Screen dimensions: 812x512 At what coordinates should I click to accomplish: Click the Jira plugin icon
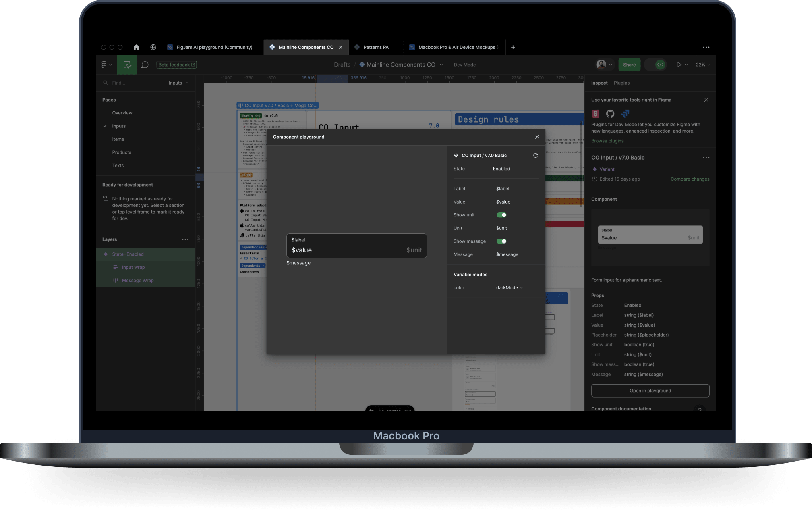[625, 114]
